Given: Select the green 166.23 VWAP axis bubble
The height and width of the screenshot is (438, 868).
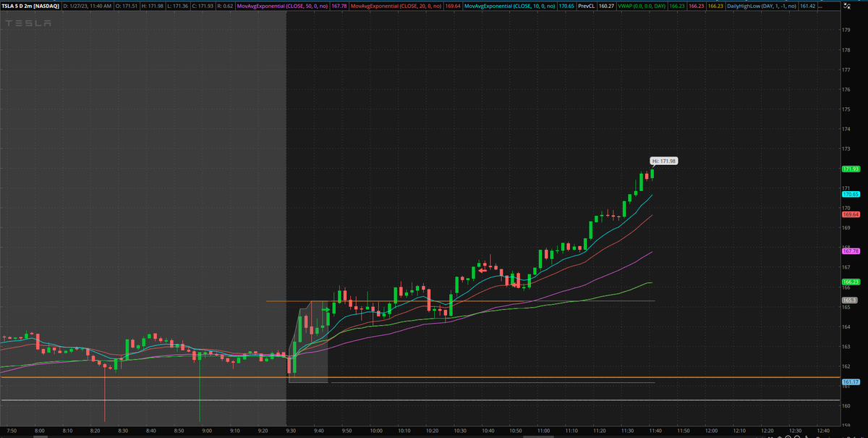Looking at the screenshot, I should click(850, 282).
